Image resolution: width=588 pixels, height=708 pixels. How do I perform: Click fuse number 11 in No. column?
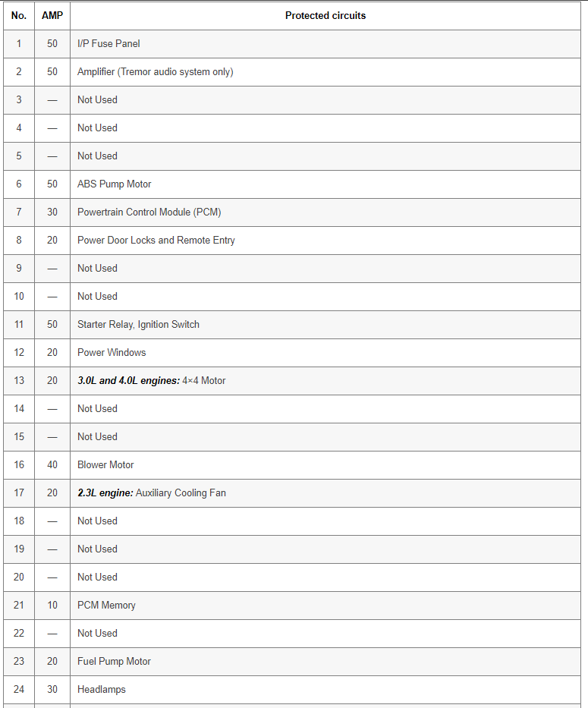click(19, 325)
